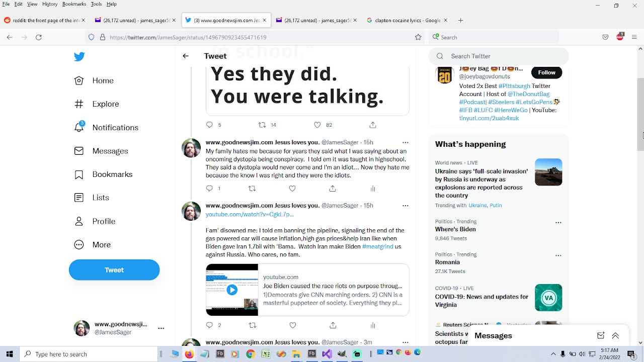This screenshot has width=644, height=362.
Task: Like the tweet with 82 likes
Action: pyautogui.click(x=317, y=125)
